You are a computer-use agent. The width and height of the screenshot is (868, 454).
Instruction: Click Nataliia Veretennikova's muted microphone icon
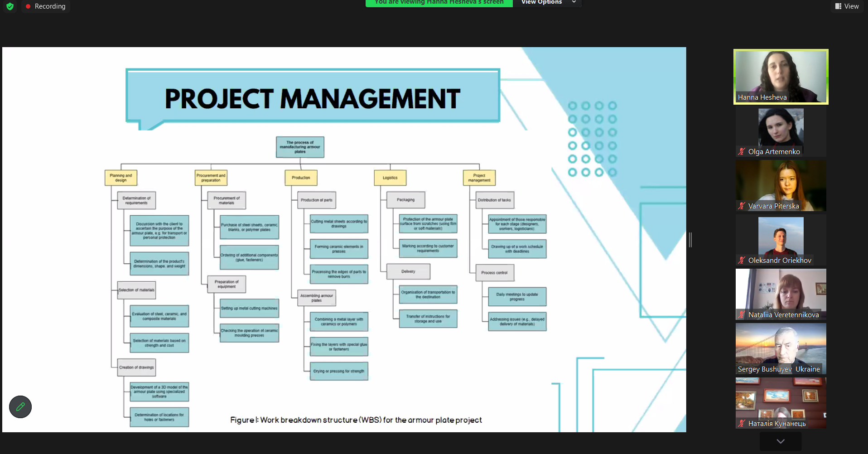[x=742, y=315]
